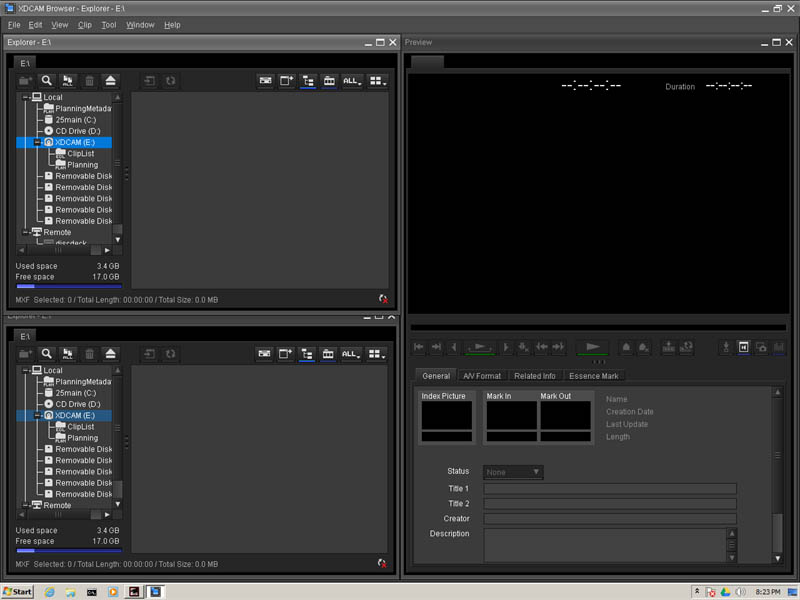Viewport: 800px width, 600px height.
Task: Toggle the folder tree view in top Explorer
Action: pyautogui.click(x=307, y=80)
